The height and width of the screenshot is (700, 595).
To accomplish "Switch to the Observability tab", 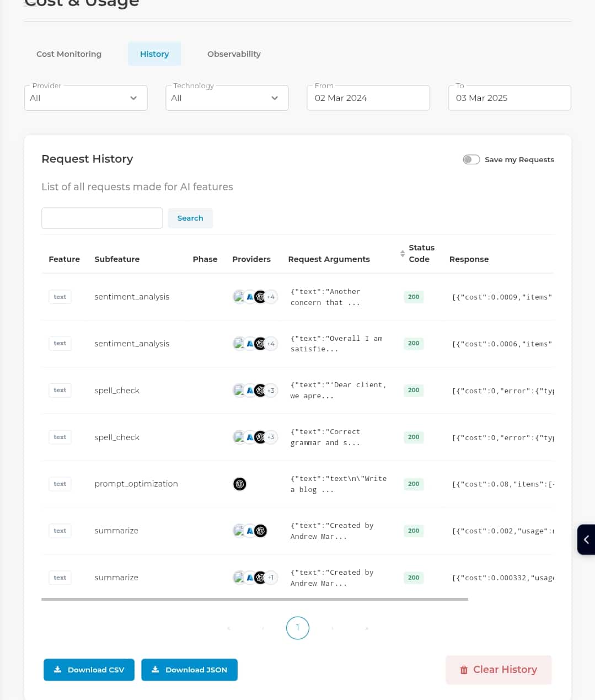I will tap(234, 54).
